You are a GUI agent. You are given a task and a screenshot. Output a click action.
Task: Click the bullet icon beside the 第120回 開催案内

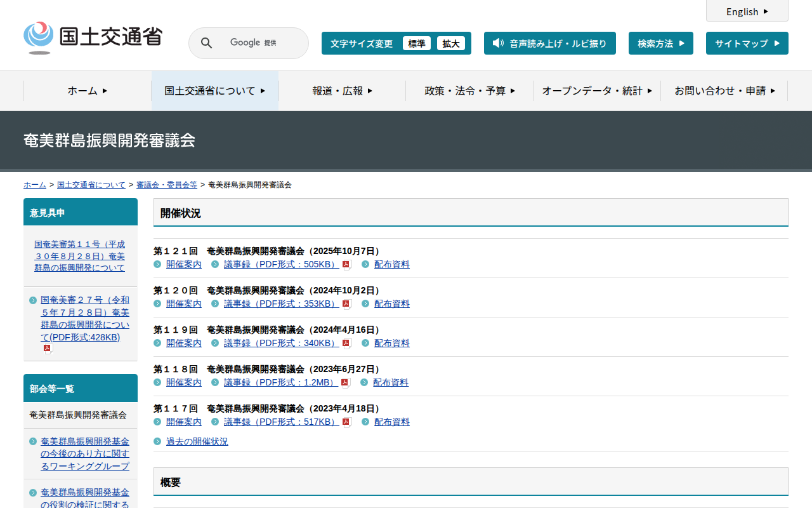point(157,304)
